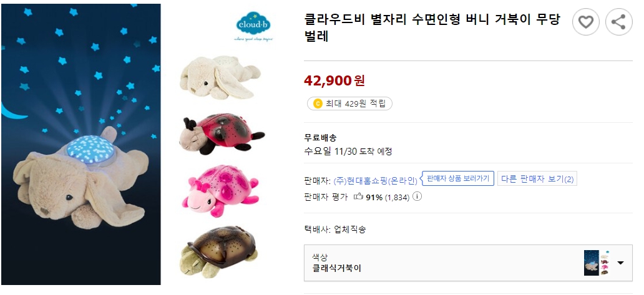Open the seller rating info icon
Image resolution: width=644 pixels, height=295 pixels.
coord(417,196)
